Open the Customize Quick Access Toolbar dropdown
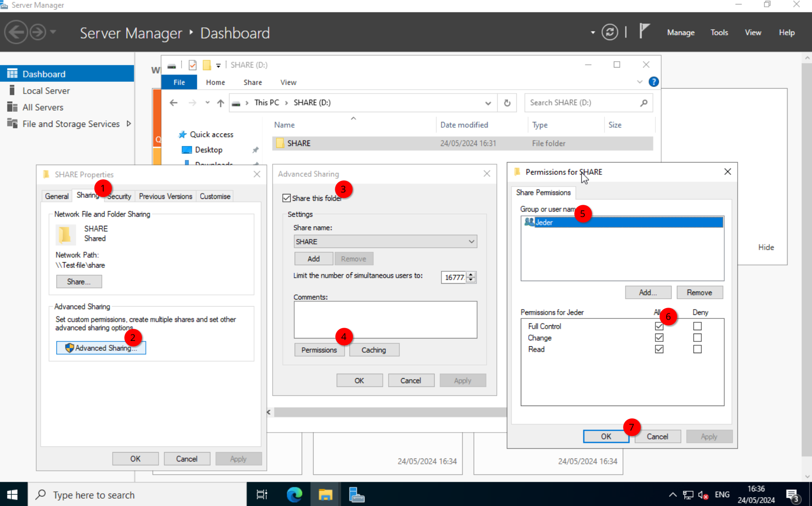The width and height of the screenshot is (812, 506). coord(218,65)
